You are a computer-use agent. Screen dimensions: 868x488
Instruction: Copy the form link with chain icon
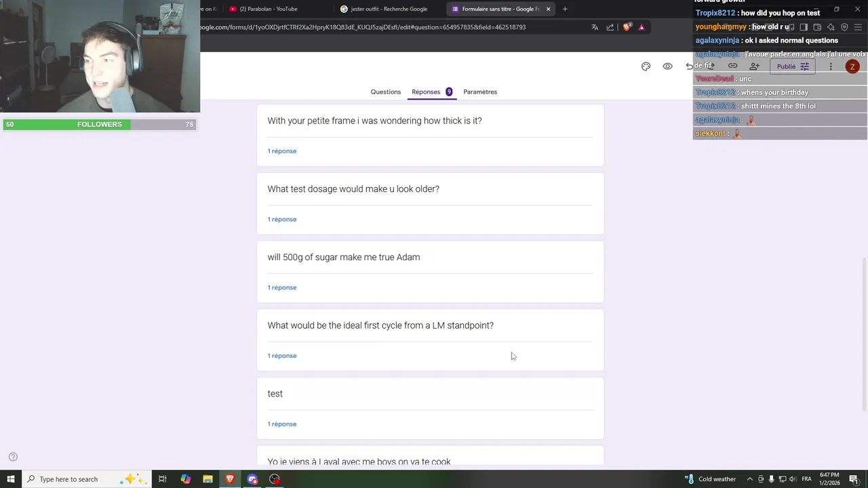click(732, 66)
